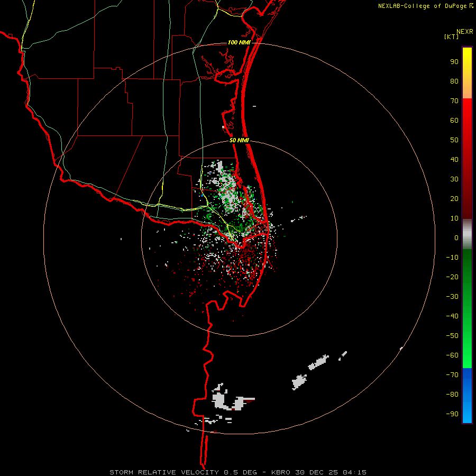Click the NEXR label above color scale
Viewport: 476px width, 476px height.
464,32
